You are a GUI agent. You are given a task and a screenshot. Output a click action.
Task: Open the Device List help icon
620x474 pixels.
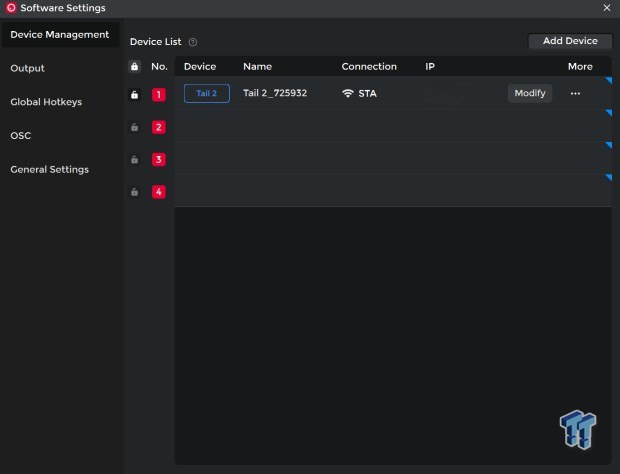pyautogui.click(x=193, y=42)
